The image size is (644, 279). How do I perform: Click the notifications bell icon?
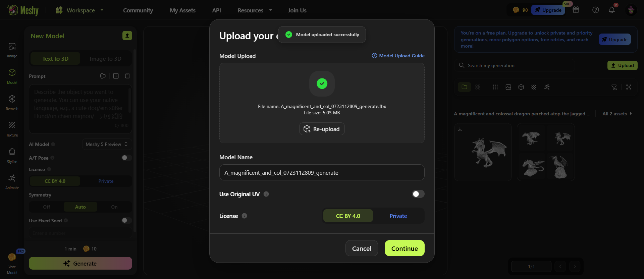coord(612,10)
